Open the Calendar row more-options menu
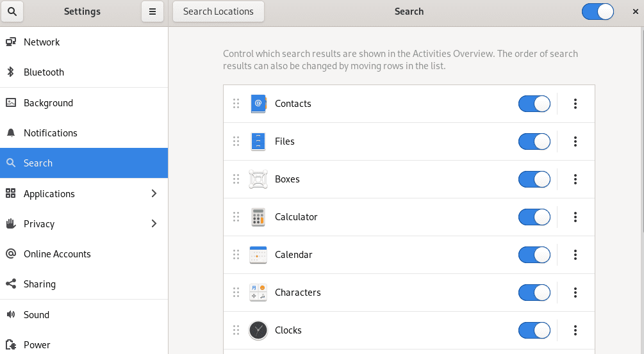The image size is (644, 354). 575,255
